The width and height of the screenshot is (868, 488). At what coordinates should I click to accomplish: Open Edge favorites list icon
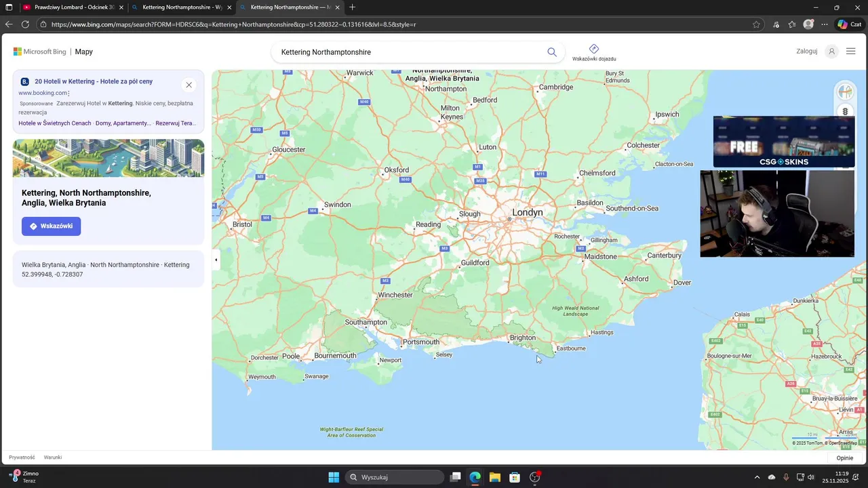point(792,24)
